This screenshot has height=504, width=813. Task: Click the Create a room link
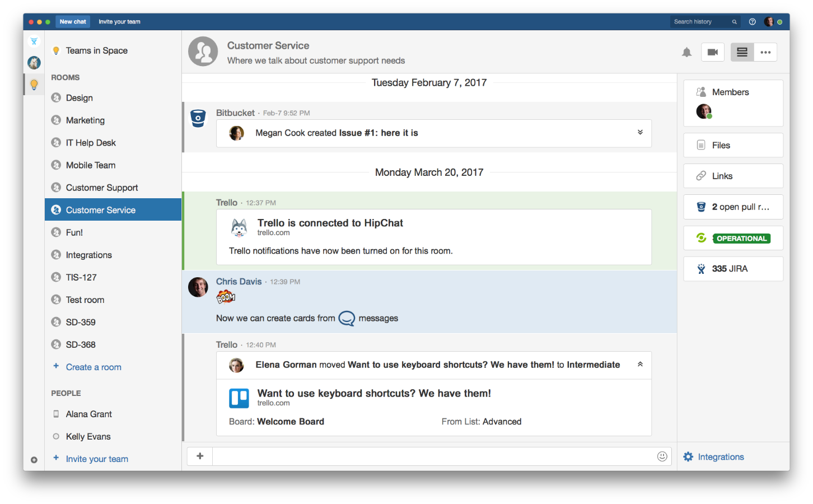coord(94,367)
